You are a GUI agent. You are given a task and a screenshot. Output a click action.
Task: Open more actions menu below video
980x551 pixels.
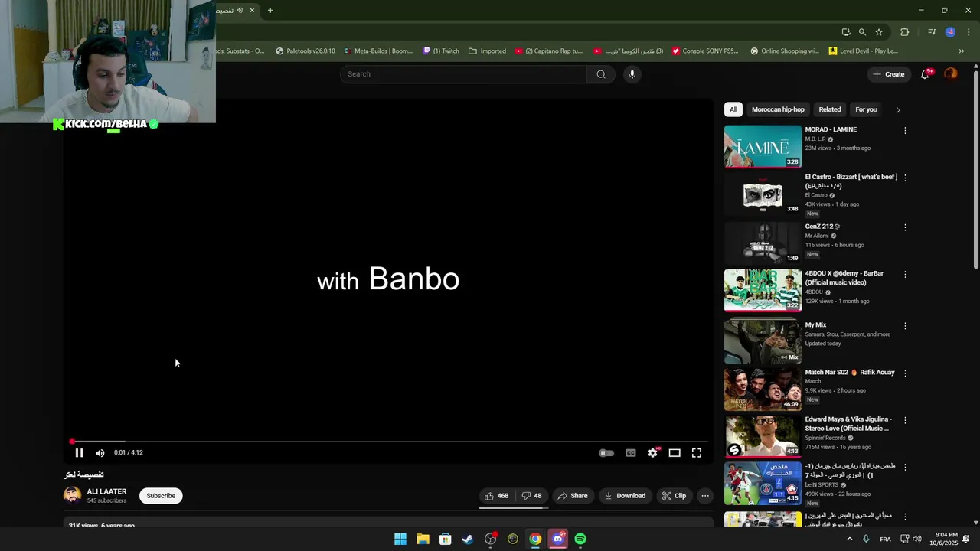pyautogui.click(x=705, y=496)
